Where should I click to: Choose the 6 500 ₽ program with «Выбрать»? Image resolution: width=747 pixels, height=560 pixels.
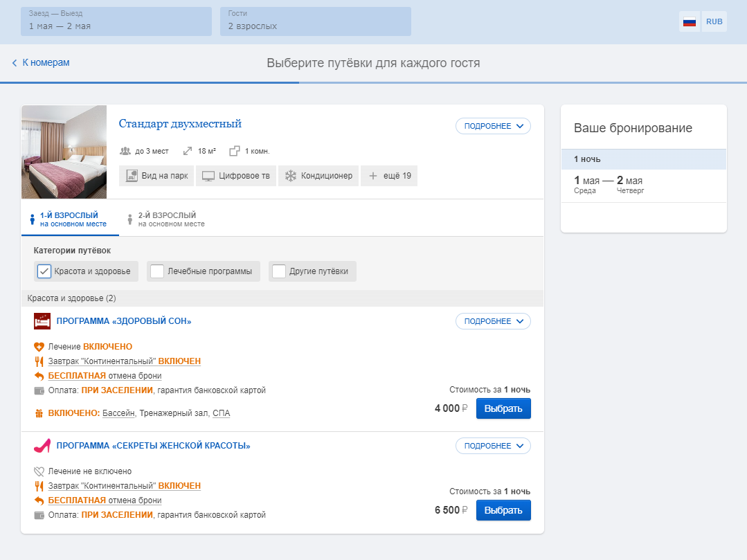[x=503, y=510]
